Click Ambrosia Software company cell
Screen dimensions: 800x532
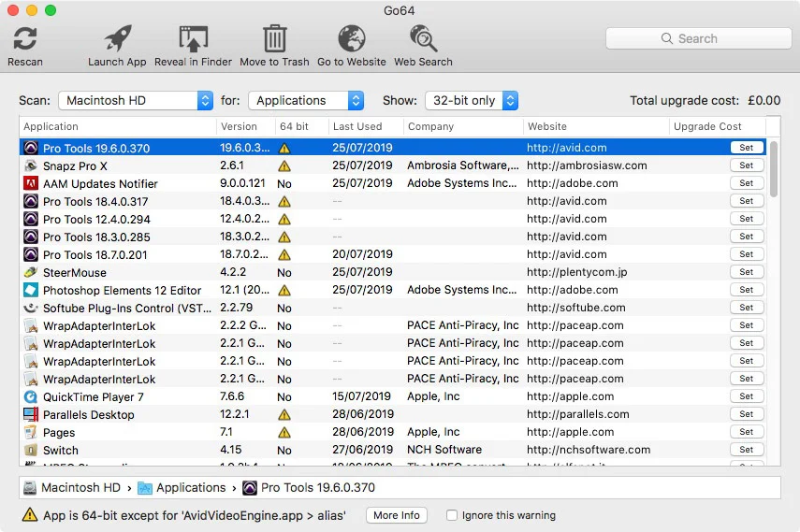click(x=463, y=165)
